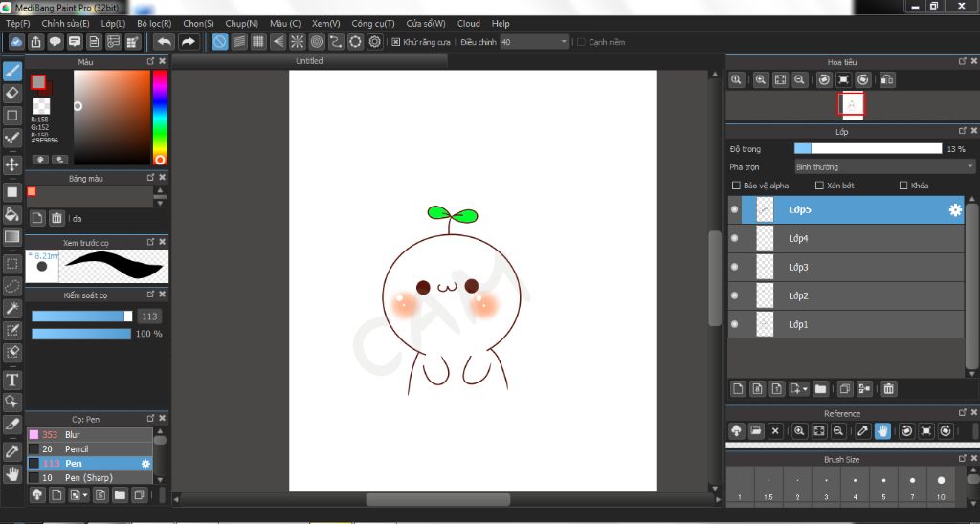Undock the Hoa tiêu navigator panel
The height and width of the screenshot is (524, 980).
coord(963,61)
